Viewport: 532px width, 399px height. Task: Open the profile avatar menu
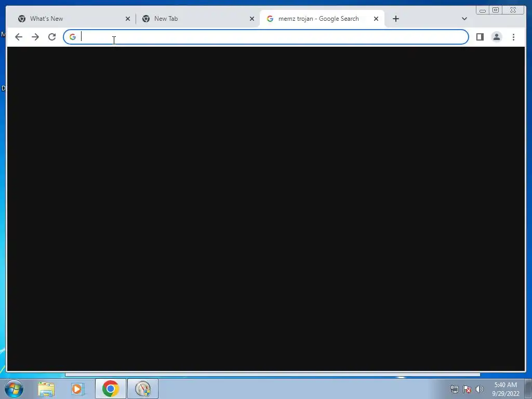click(x=496, y=37)
